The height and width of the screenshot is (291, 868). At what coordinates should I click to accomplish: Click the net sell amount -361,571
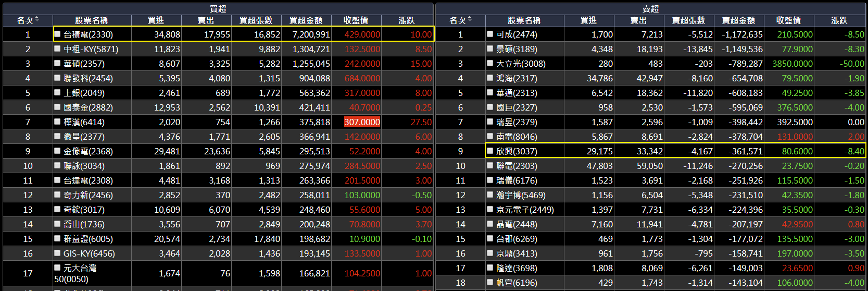coord(746,151)
